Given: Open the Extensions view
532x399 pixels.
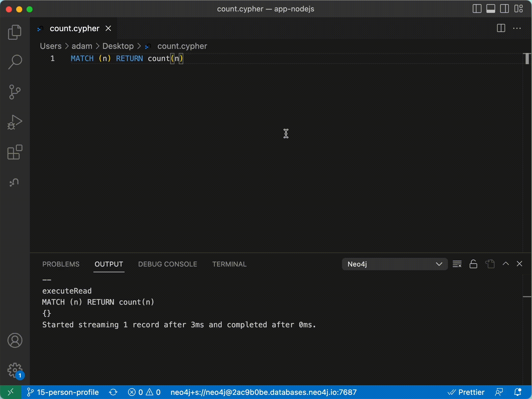Looking at the screenshot, I should pyautogui.click(x=15, y=152).
